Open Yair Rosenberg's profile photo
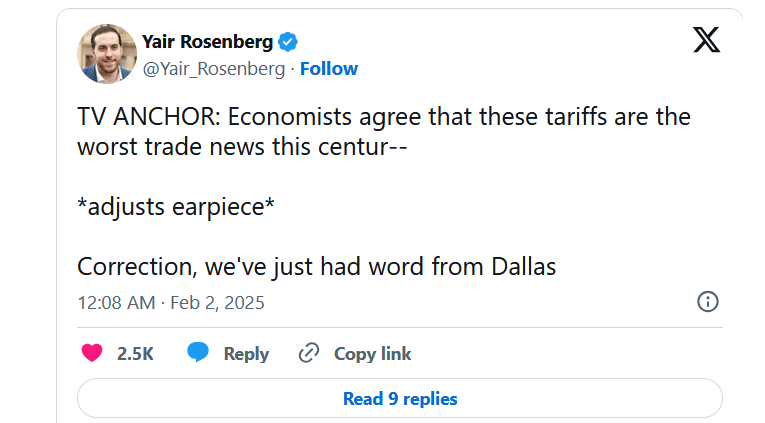765x423 pixels. tap(106, 54)
